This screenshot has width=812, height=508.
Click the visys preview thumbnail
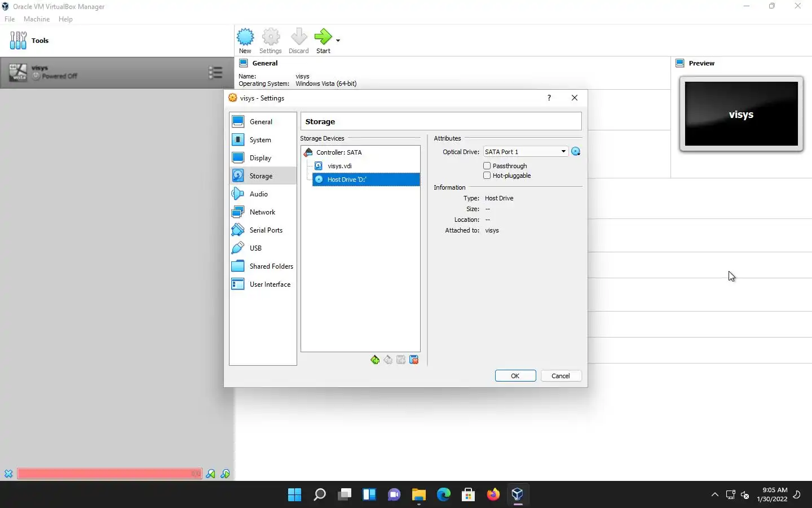(x=741, y=114)
